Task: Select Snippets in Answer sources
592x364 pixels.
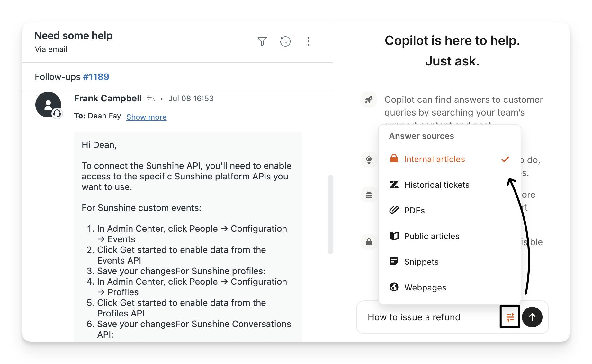Action: [421, 262]
